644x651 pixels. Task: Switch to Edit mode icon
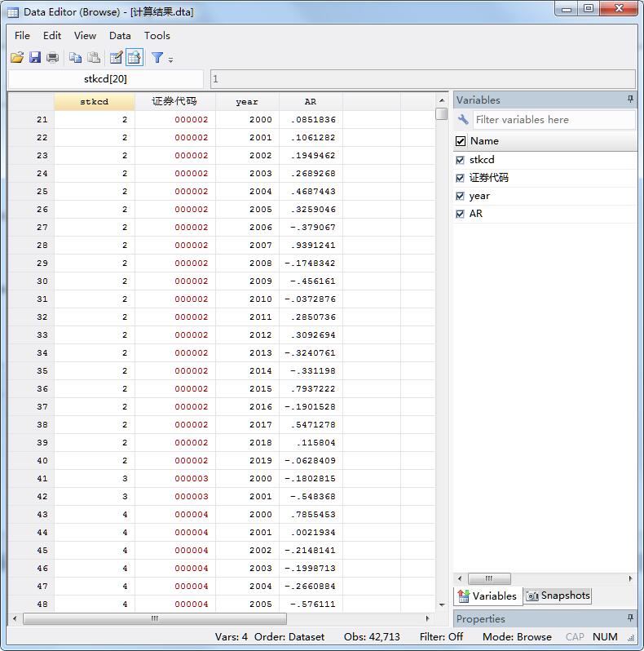(x=116, y=58)
